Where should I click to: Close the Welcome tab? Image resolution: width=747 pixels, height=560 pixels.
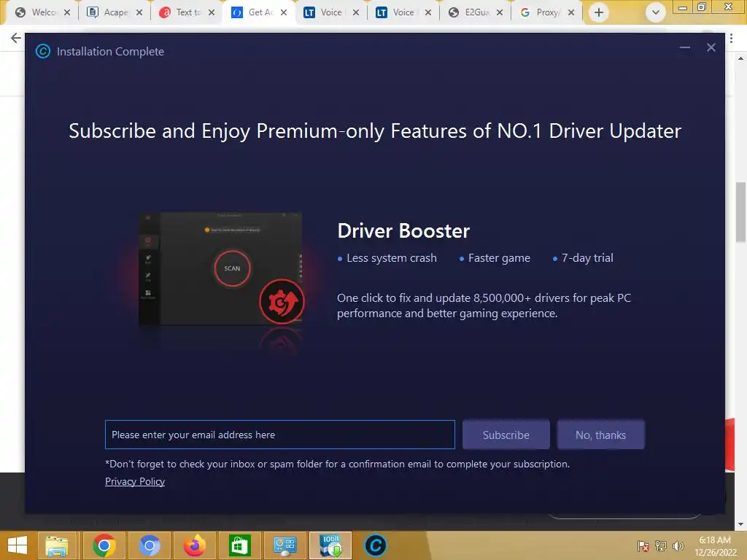coord(67,12)
